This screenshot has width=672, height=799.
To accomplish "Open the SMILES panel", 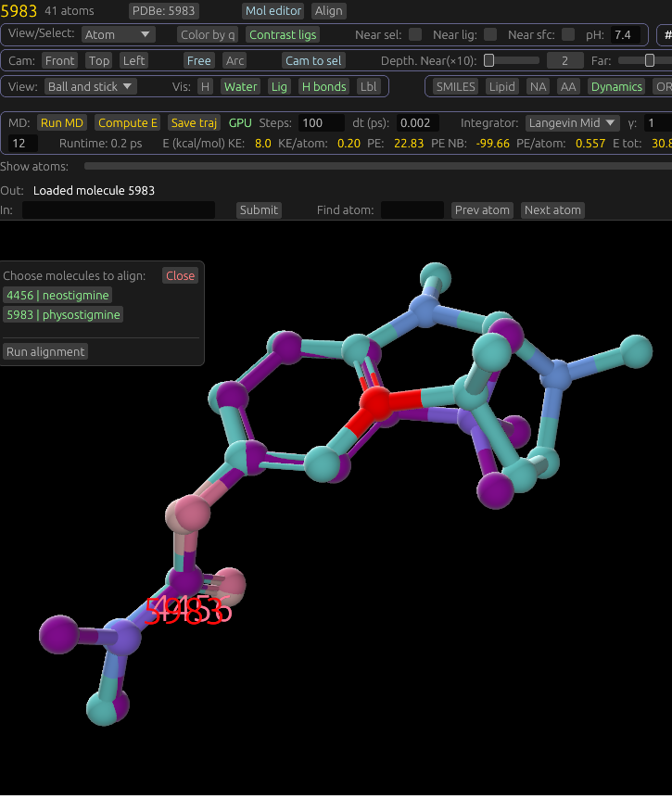I will pyautogui.click(x=455, y=86).
